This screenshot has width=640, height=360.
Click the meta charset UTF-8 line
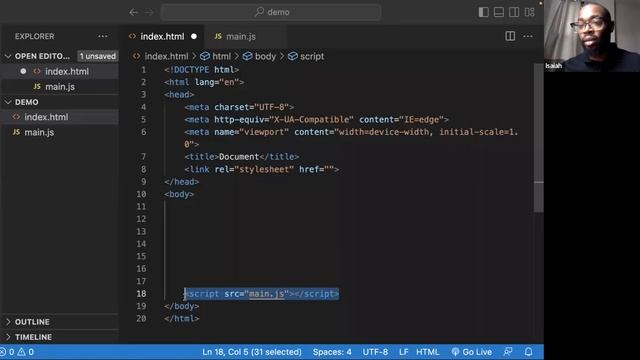click(x=239, y=107)
